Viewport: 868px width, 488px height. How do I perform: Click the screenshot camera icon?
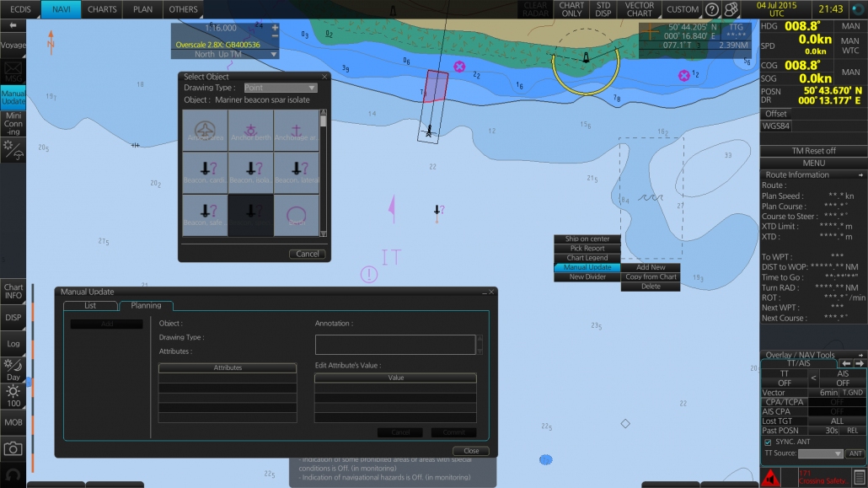tap(13, 448)
